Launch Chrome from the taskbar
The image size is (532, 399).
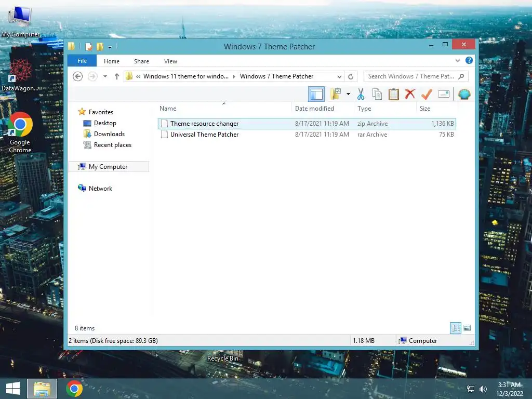click(x=74, y=389)
